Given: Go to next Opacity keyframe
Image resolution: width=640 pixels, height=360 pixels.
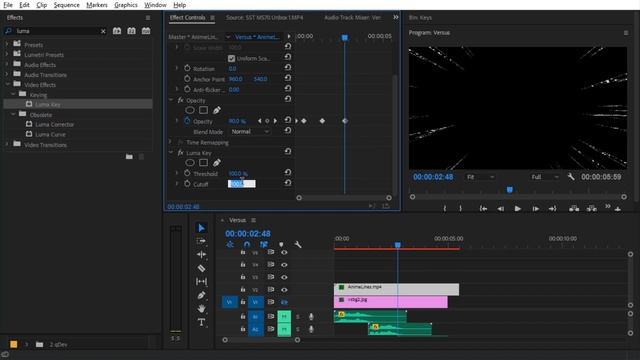Looking at the screenshot, I should pyautogui.click(x=276, y=121).
